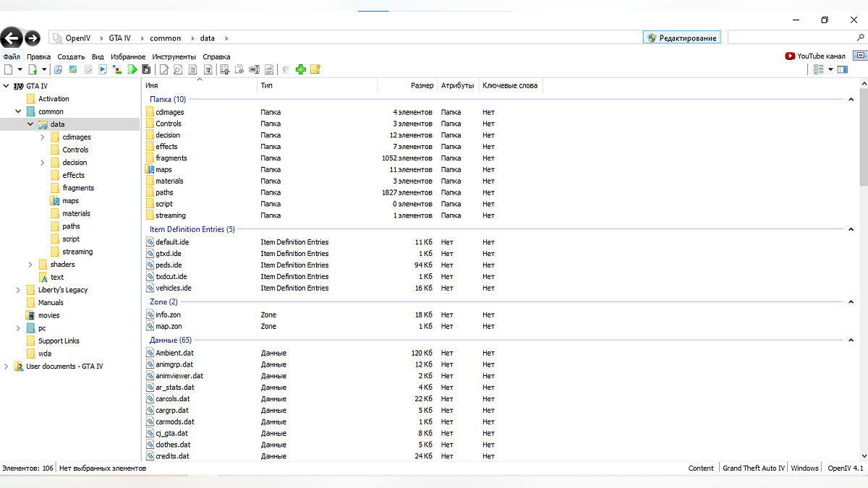Image resolution: width=868 pixels, height=488 pixels.
Task: Select Liberty's Legacy folder in tree
Action: click(63, 290)
